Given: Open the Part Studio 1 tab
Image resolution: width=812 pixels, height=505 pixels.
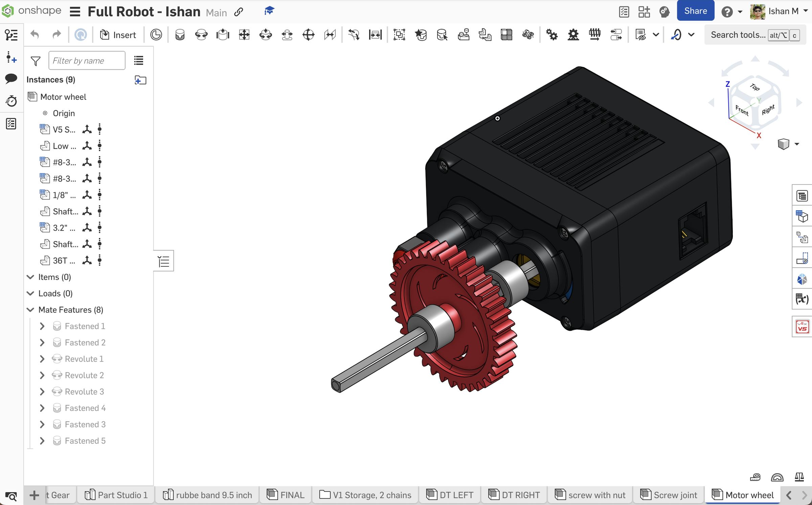Looking at the screenshot, I should (x=116, y=495).
